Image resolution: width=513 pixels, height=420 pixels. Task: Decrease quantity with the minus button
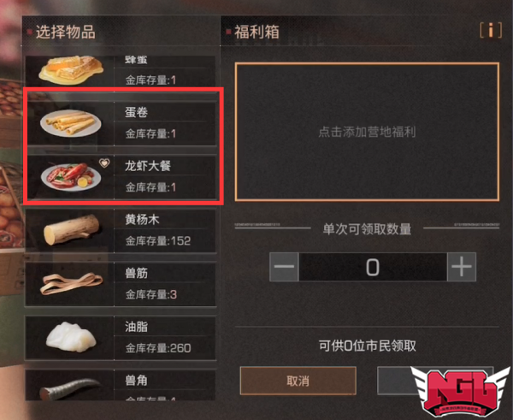pyautogui.click(x=284, y=267)
